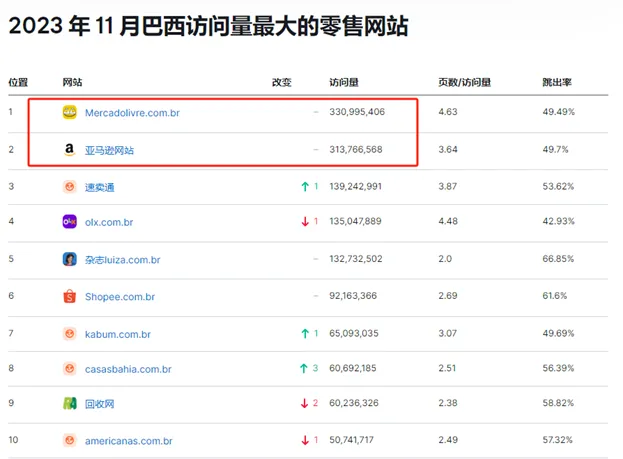Click the icon beside kabum.com.br
The width and height of the screenshot is (623, 459).
pyautogui.click(x=70, y=333)
